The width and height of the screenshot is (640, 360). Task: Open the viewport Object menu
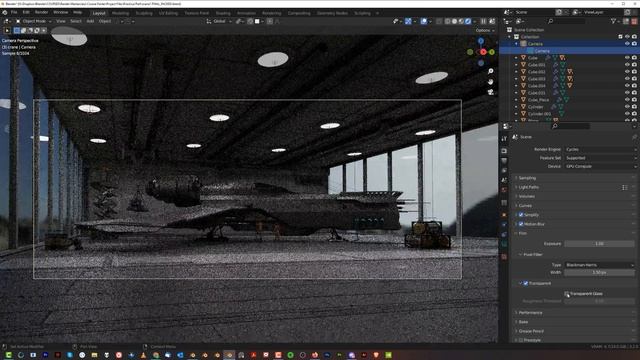(105, 21)
